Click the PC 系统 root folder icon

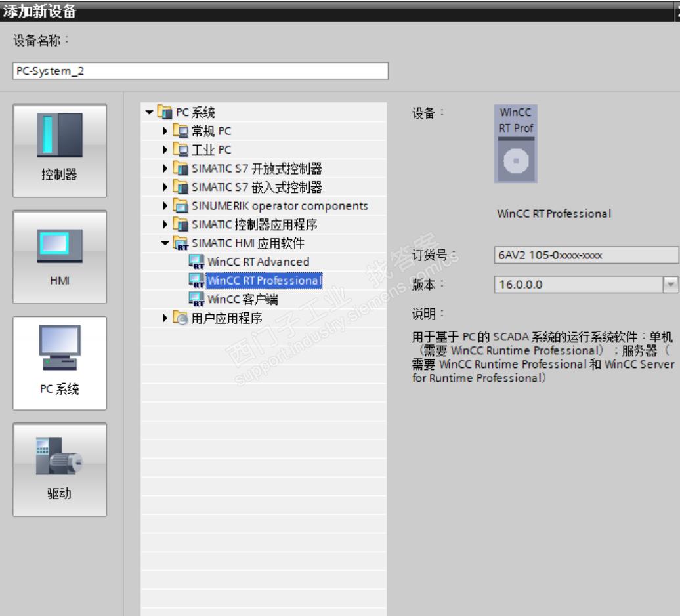(164, 112)
